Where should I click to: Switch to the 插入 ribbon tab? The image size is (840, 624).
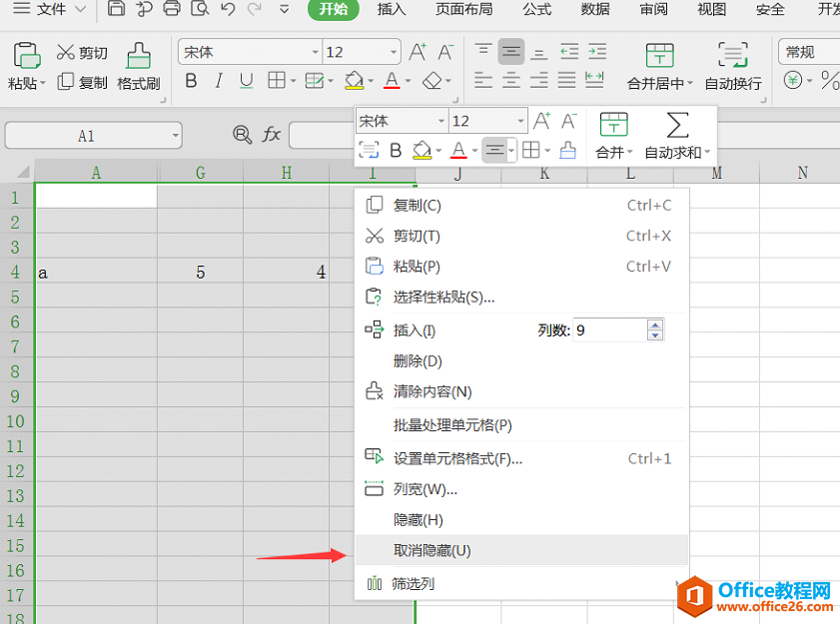[392, 9]
